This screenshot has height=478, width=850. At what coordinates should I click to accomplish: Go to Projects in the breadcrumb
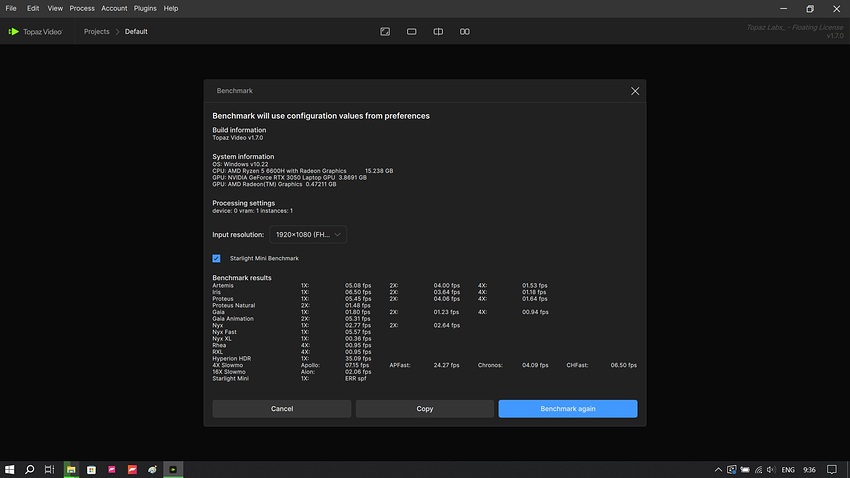(96, 31)
